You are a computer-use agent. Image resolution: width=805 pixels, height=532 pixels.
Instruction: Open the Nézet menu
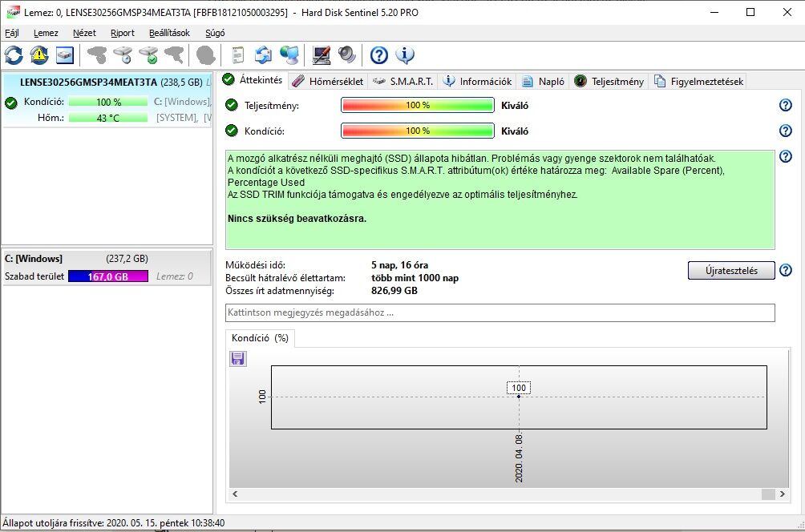coord(84,33)
